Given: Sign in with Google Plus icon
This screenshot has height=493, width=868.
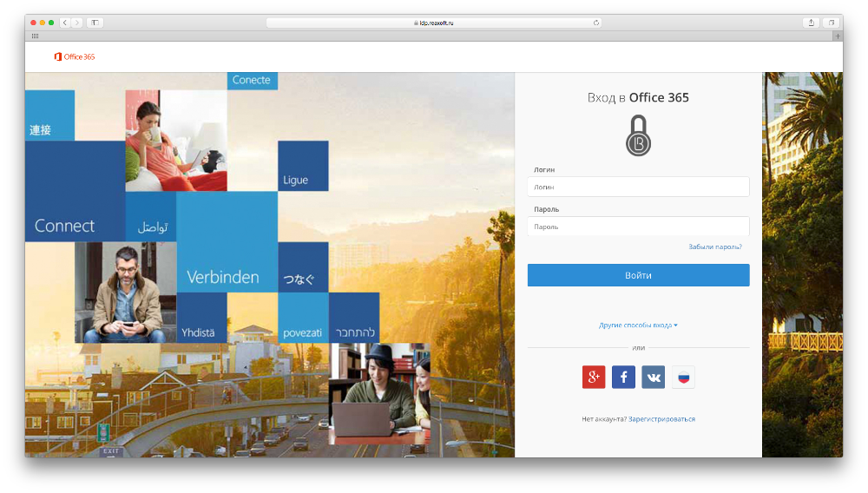Looking at the screenshot, I should coord(594,378).
